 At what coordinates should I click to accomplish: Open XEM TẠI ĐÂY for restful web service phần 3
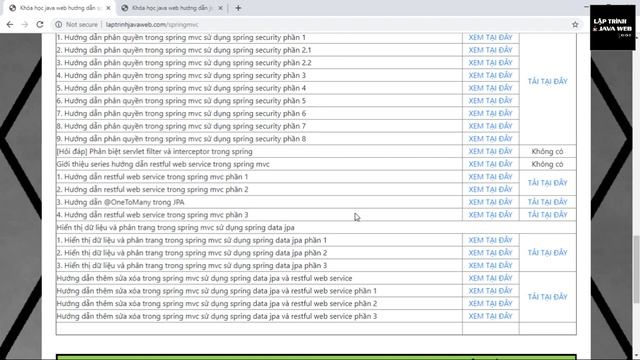coord(490,214)
